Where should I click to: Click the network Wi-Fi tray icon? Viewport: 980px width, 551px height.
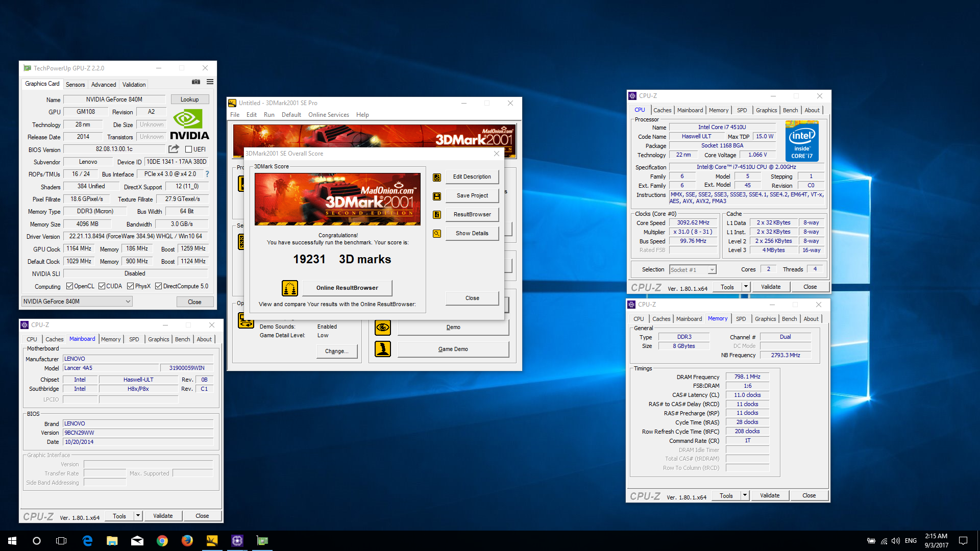click(884, 541)
